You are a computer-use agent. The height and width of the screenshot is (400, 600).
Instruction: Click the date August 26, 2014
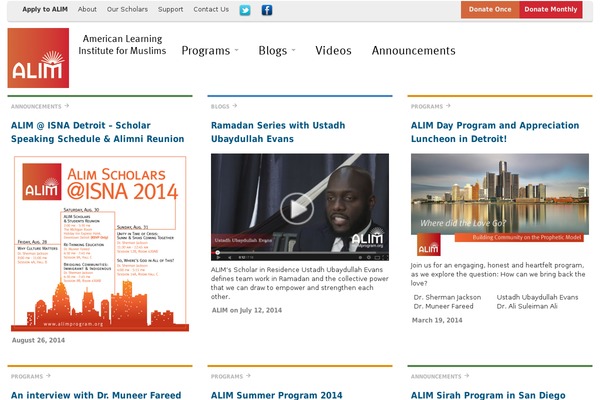pos(38,340)
